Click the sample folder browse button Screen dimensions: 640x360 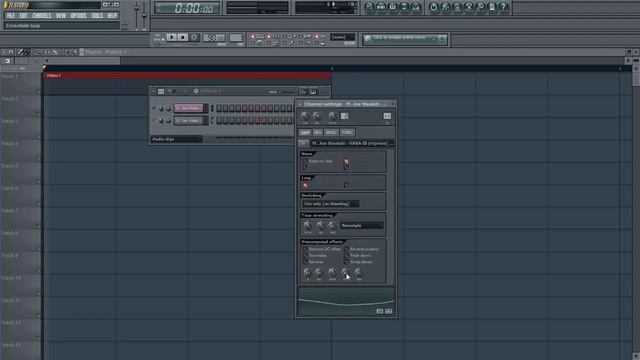pos(303,143)
